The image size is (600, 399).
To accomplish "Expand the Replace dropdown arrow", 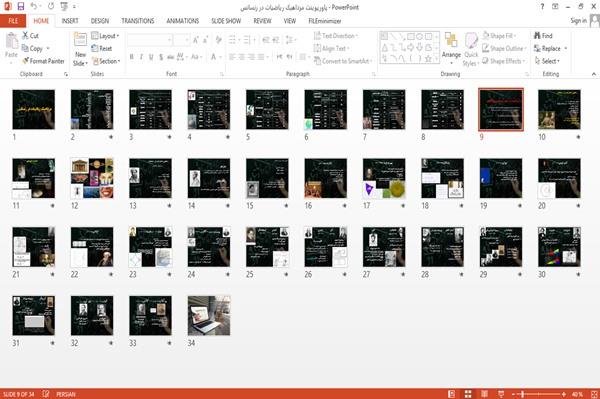I will (566, 49).
